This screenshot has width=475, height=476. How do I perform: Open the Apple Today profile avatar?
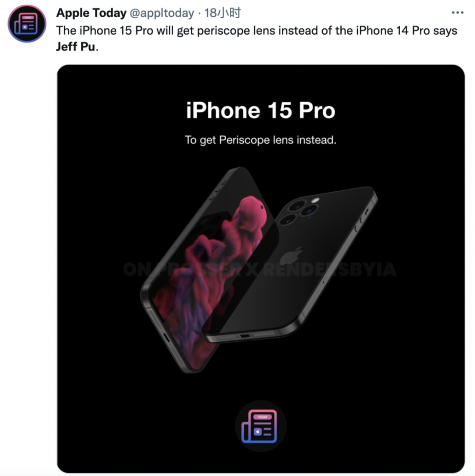point(27,23)
